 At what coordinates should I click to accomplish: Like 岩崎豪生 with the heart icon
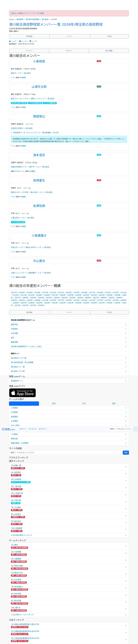pyautogui.click(x=11, y=197)
